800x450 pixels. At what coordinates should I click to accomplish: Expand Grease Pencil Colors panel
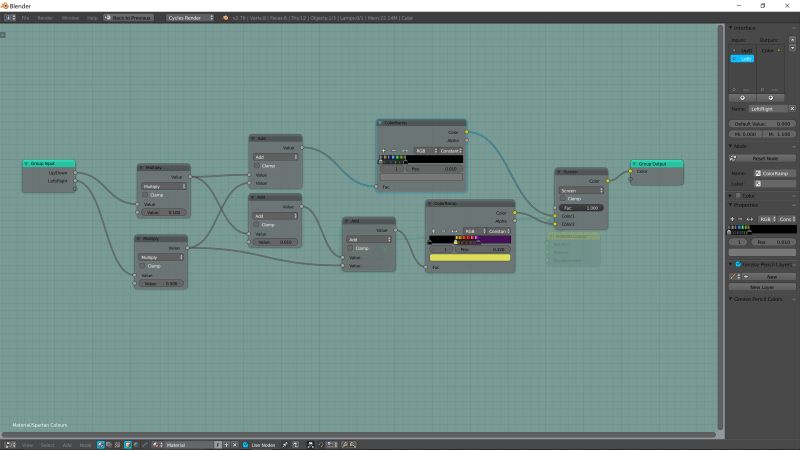coord(730,299)
